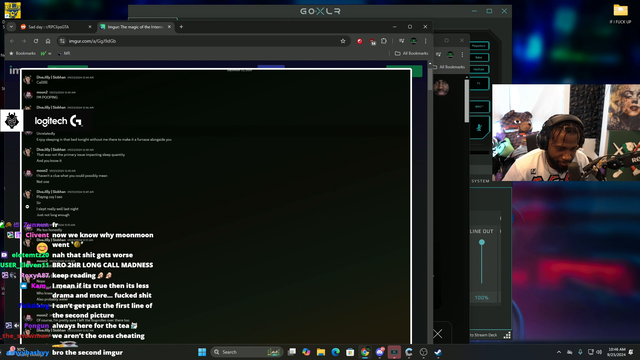
Task: Open the green W bookmark
Action: (x=46, y=53)
